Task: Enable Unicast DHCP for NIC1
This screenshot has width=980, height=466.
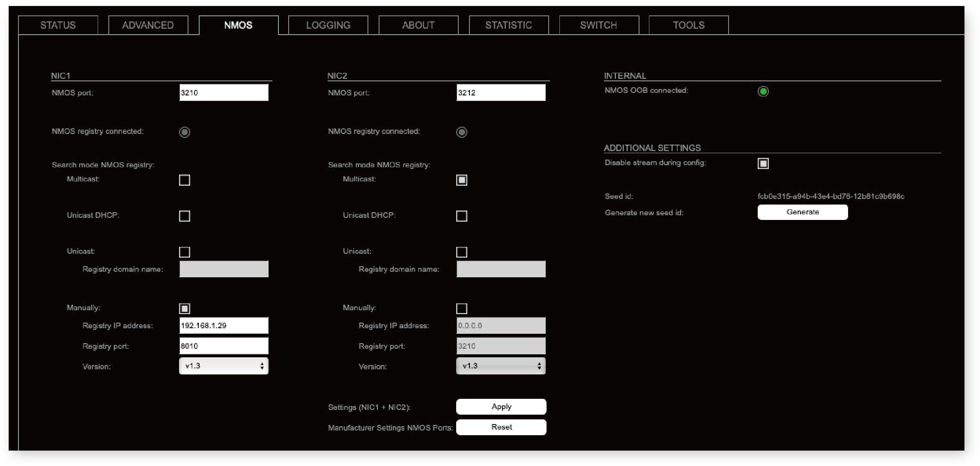Action: click(185, 216)
